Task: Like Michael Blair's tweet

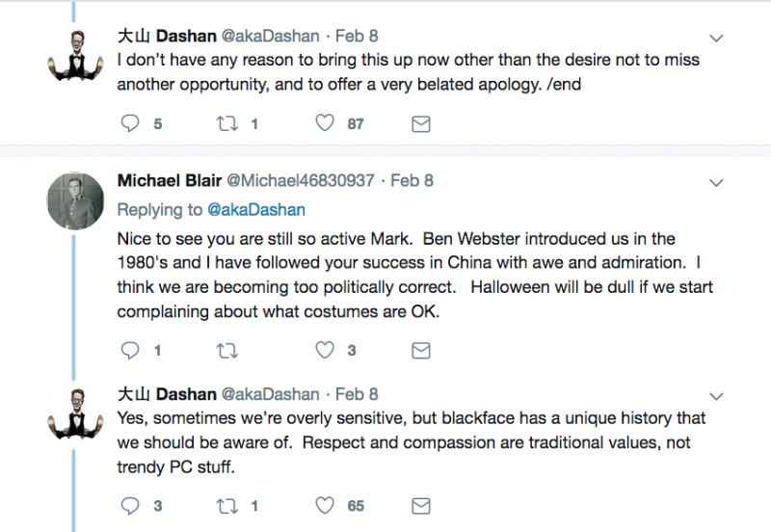Action: coord(325,351)
